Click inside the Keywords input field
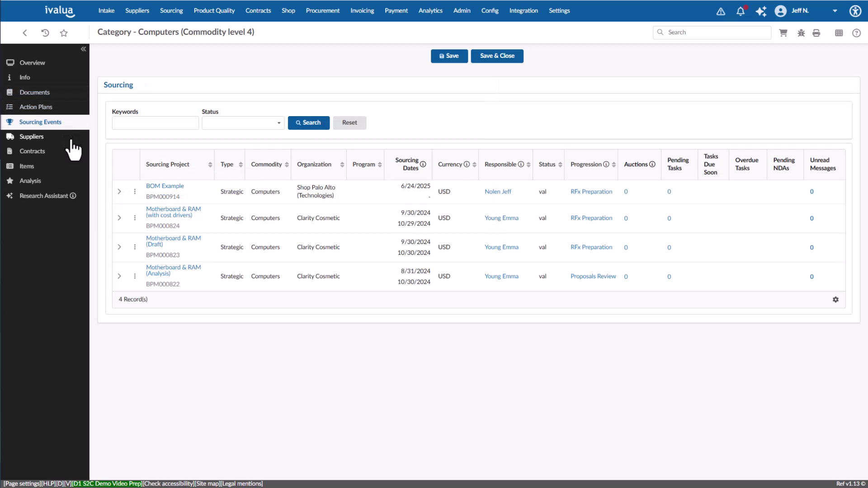The image size is (868, 488). pyautogui.click(x=155, y=122)
